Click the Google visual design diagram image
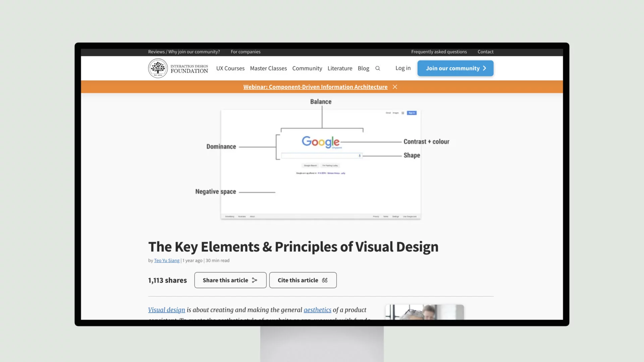 point(322,160)
